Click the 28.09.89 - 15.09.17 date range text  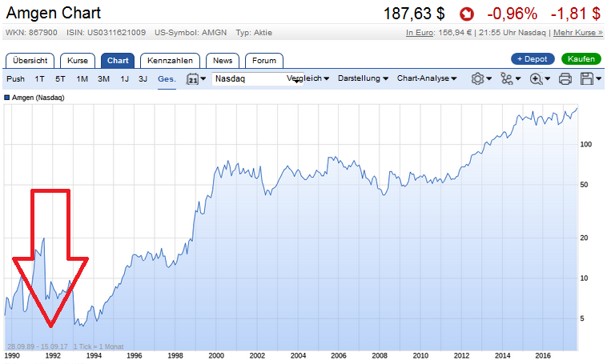pyautogui.click(x=37, y=346)
